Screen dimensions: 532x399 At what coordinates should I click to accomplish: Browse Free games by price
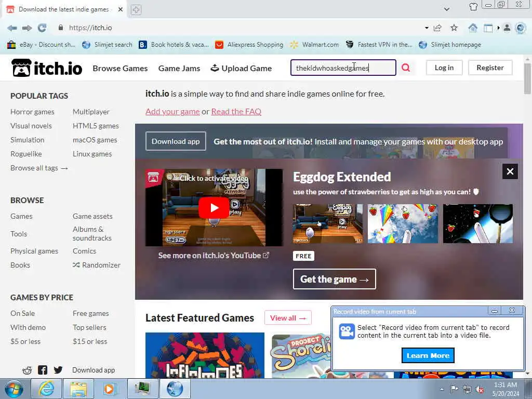click(x=90, y=313)
